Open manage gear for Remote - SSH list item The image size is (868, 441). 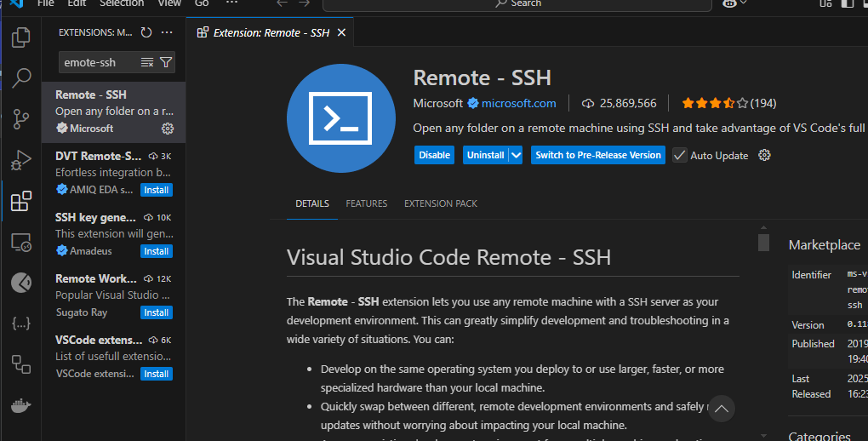coord(167,129)
